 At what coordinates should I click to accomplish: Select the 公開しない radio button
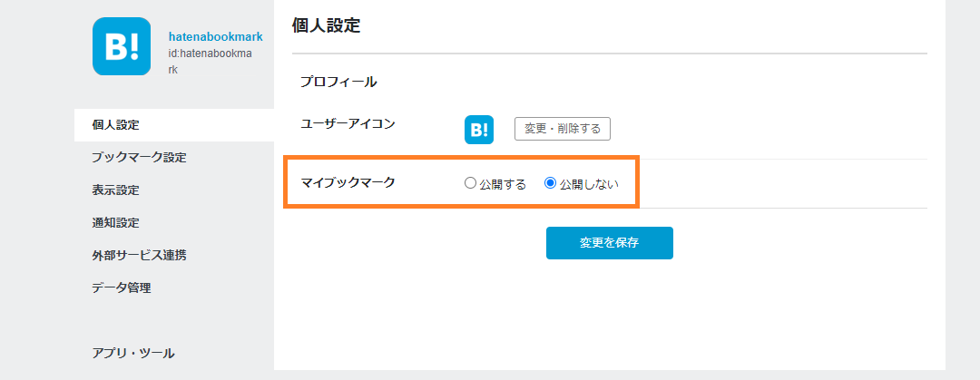point(550,183)
